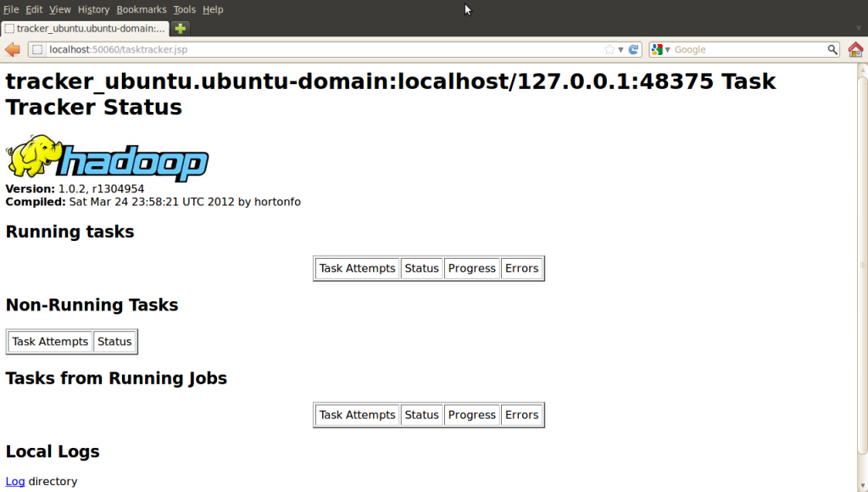
Task: Click the Google search engine icon
Action: click(x=656, y=49)
